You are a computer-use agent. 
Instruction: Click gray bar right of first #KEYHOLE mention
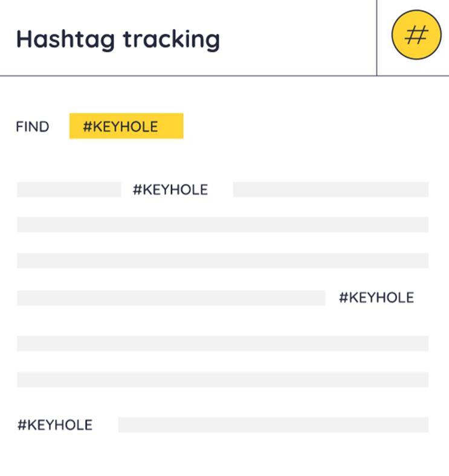331,190
